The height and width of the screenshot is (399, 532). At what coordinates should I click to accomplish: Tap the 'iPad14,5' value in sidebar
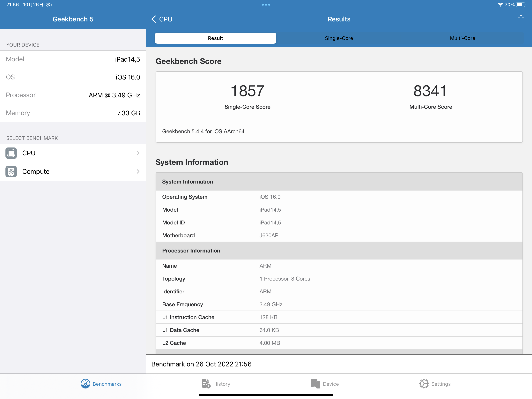(x=128, y=59)
